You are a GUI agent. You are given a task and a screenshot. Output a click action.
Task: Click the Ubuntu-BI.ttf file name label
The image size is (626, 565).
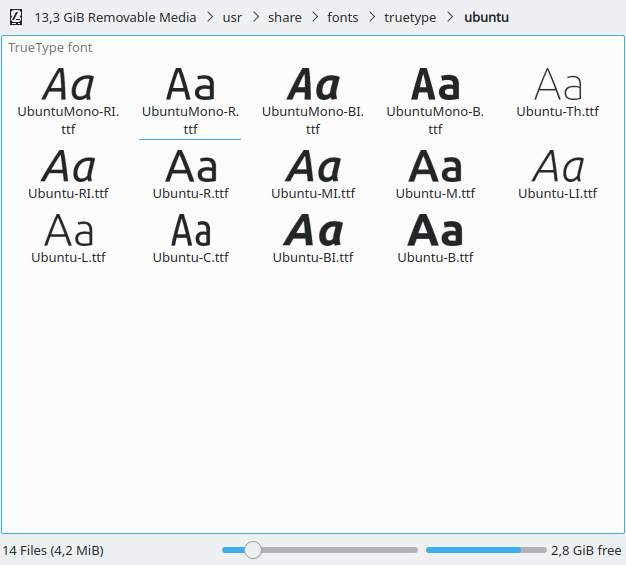tap(313, 258)
